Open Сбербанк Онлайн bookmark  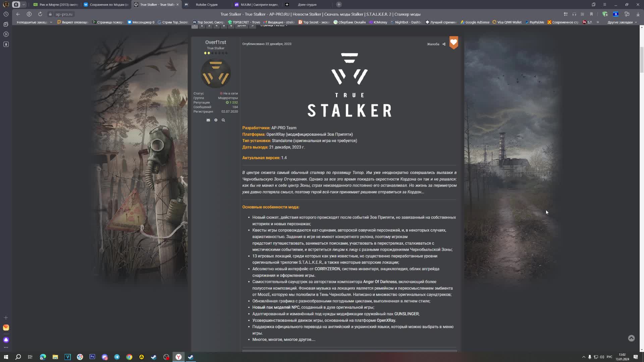click(x=350, y=22)
